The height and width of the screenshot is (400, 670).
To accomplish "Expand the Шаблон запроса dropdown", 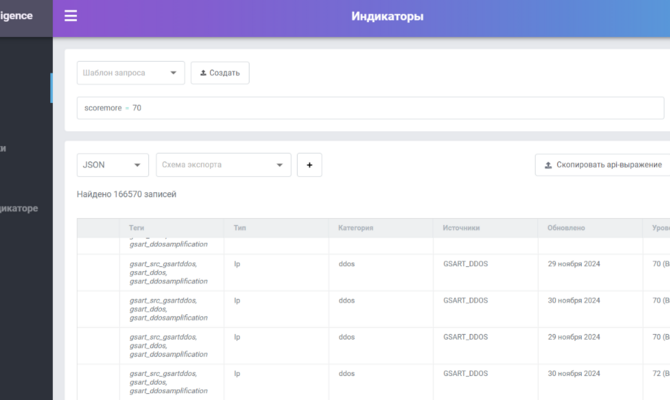I will 131,73.
